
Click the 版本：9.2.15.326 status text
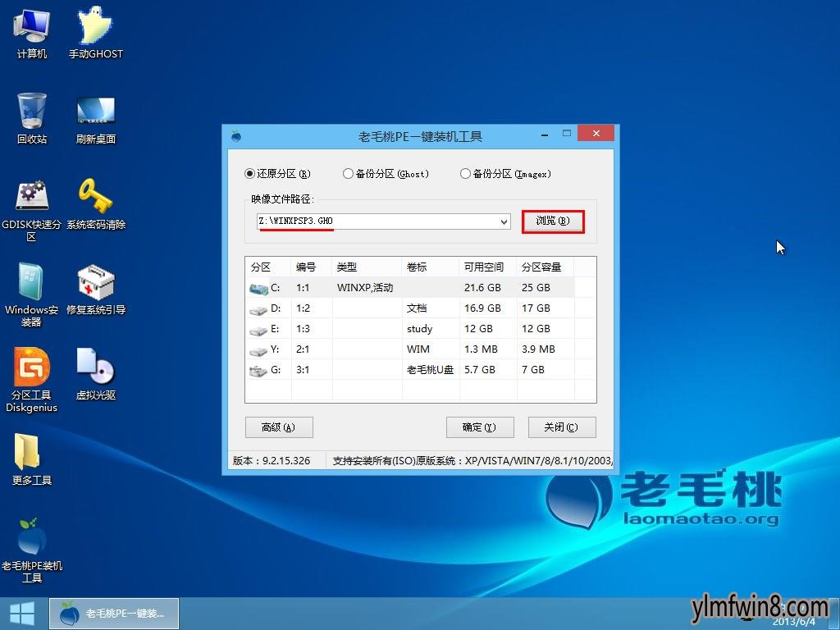[272, 461]
